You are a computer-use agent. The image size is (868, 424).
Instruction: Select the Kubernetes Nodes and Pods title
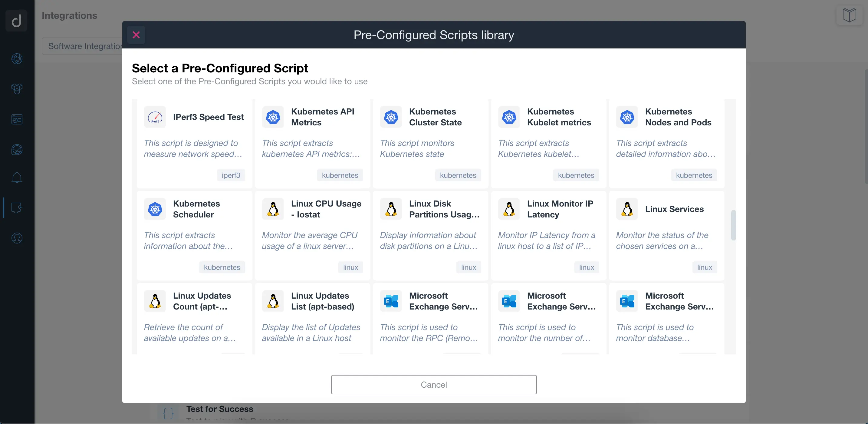click(678, 117)
